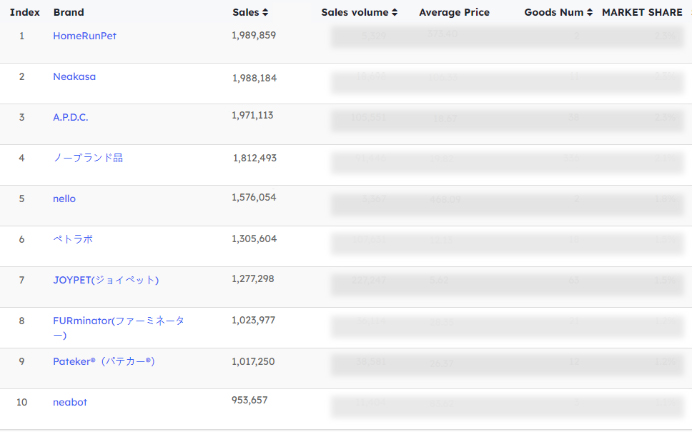
Task: Select the MARKET SHARE column header
Action: pos(642,12)
